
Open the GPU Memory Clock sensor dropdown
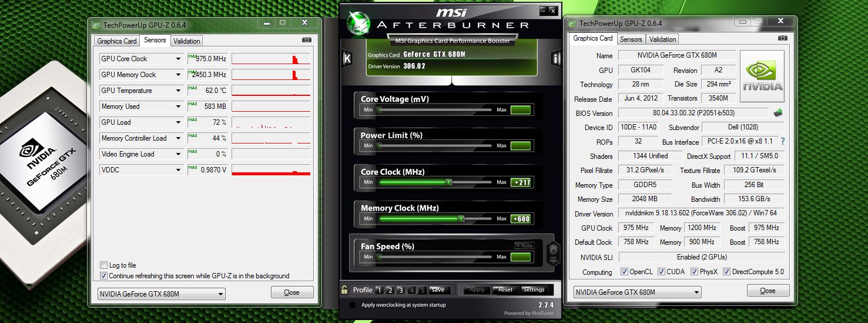click(178, 75)
